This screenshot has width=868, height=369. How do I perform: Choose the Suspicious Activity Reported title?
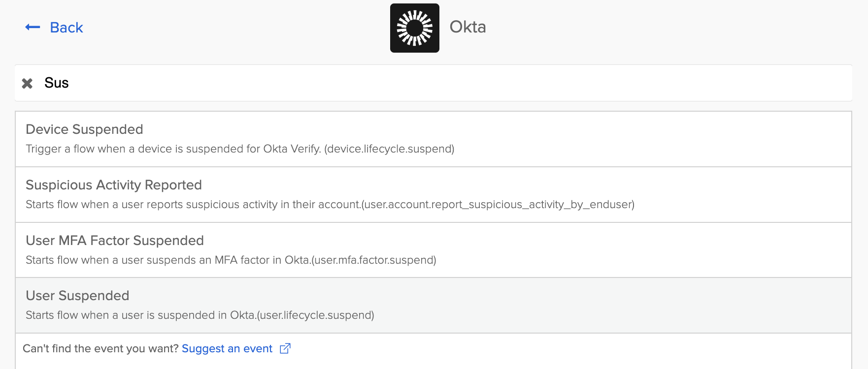click(114, 185)
